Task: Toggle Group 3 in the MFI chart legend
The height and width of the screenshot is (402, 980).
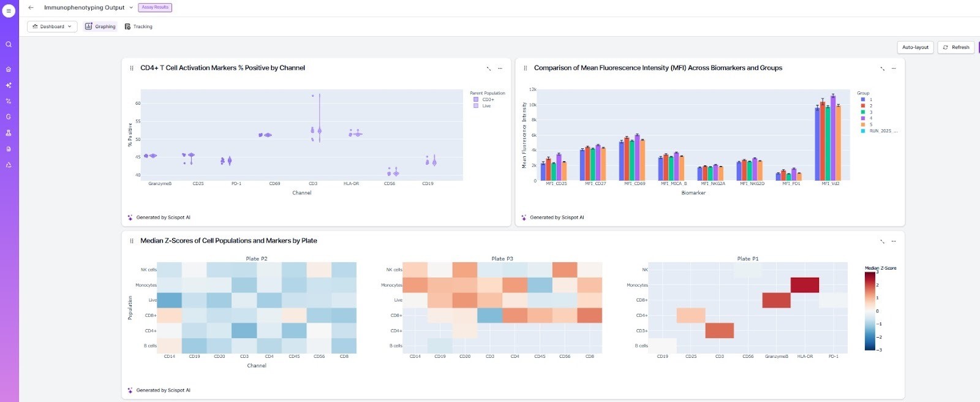Action: tap(866, 112)
